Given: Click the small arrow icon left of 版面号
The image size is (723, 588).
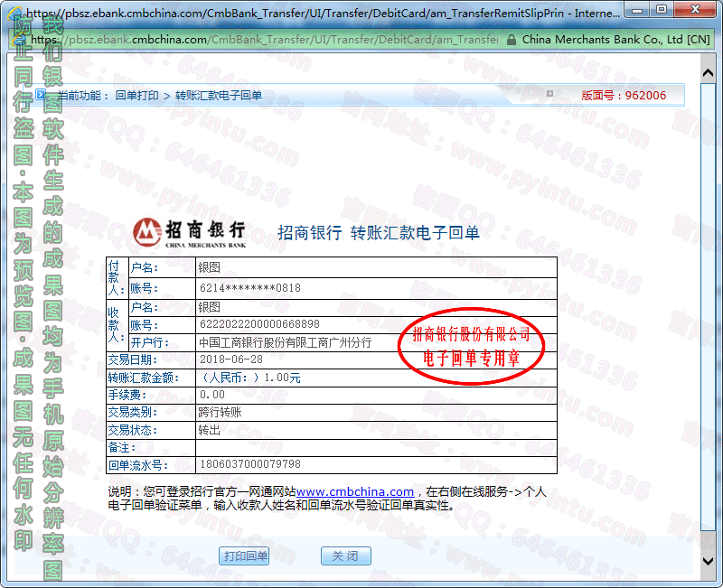Looking at the screenshot, I should [549, 94].
